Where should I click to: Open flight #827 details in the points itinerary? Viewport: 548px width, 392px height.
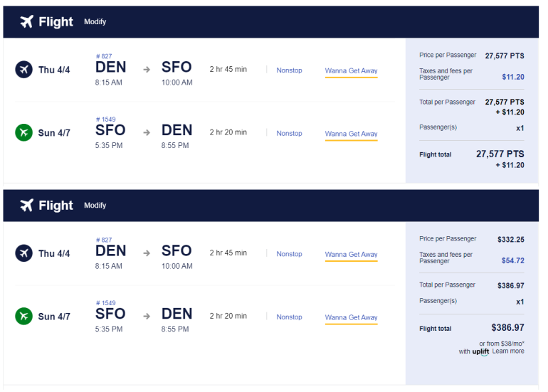(x=103, y=56)
